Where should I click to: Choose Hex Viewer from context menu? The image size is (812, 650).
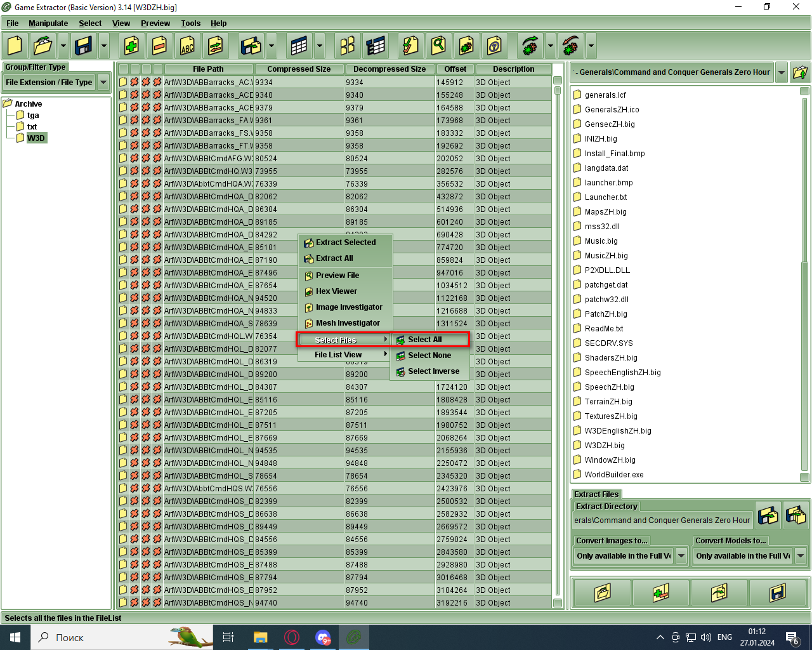(345, 291)
